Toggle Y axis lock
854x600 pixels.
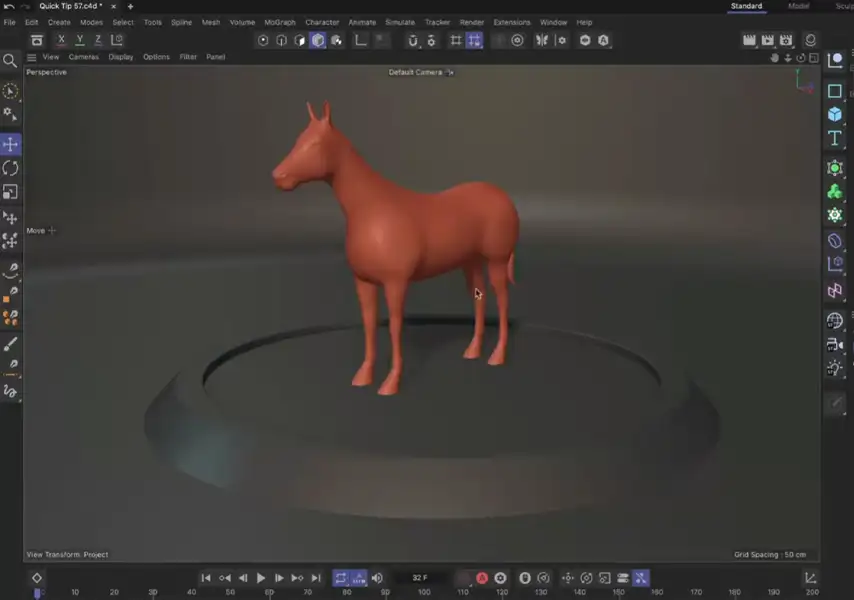pos(80,40)
